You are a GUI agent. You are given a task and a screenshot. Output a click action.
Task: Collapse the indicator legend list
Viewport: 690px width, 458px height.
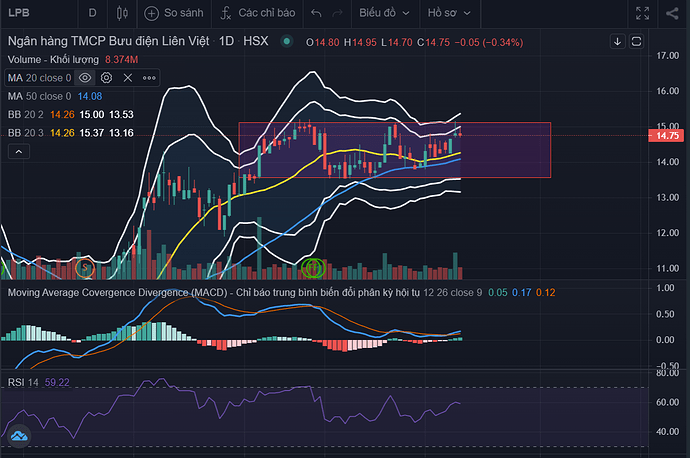coord(19,152)
